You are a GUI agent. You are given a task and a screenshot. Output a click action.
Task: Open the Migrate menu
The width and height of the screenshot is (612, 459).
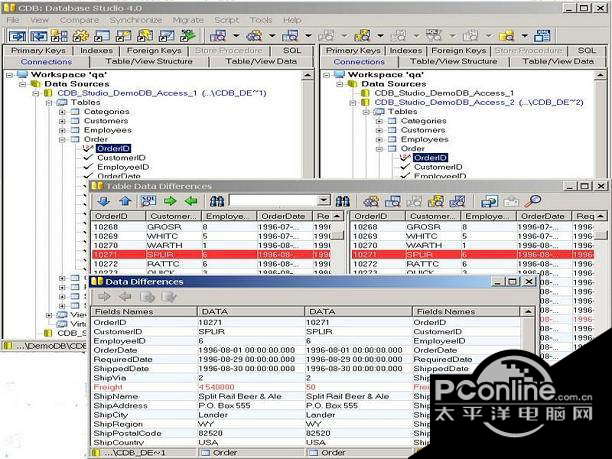click(x=189, y=20)
